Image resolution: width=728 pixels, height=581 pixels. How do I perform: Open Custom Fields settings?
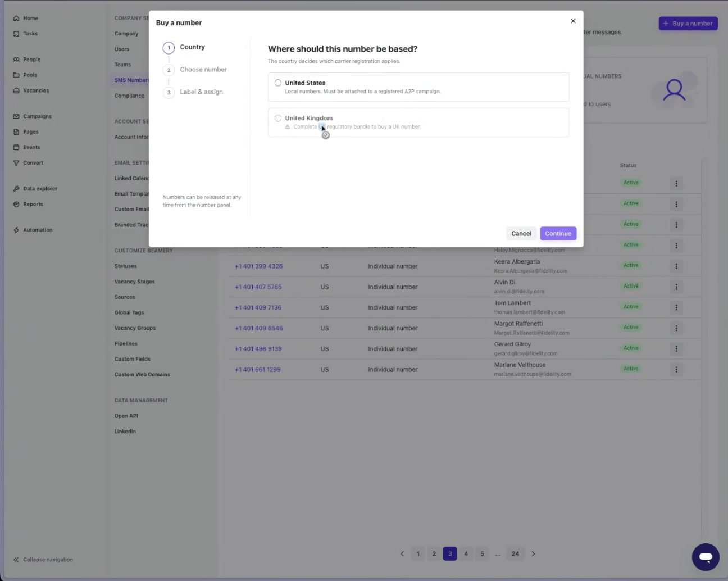(133, 359)
